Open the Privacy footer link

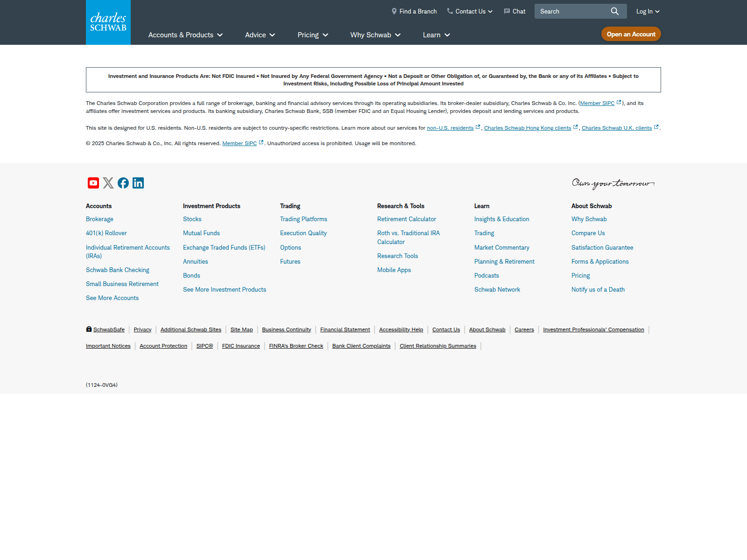(142, 329)
